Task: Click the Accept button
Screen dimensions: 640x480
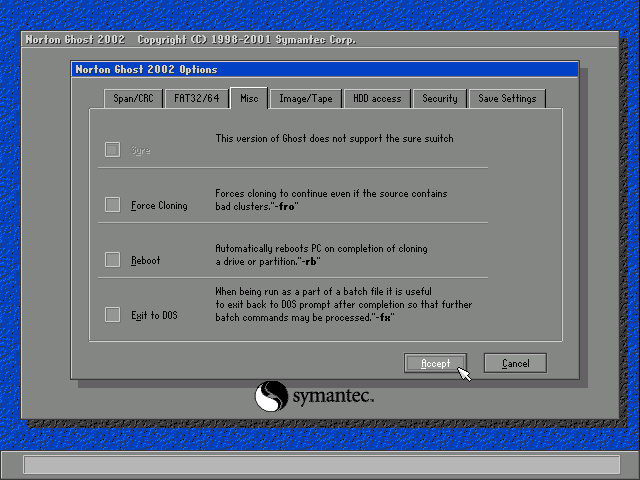Action: pyautogui.click(x=435, y=363)
